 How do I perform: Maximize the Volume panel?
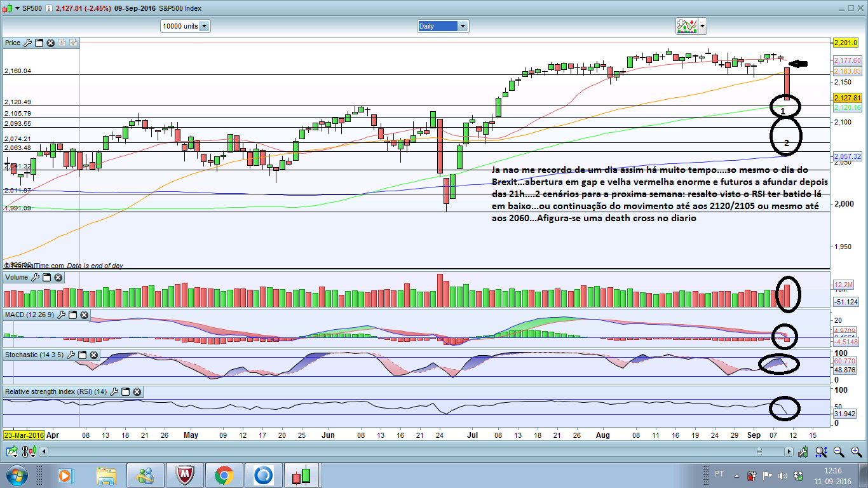coord(46,277)
